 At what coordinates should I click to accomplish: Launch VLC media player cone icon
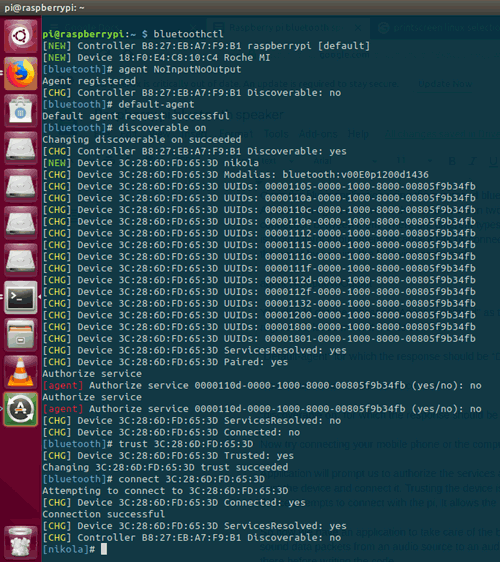(x=20, y=372)
